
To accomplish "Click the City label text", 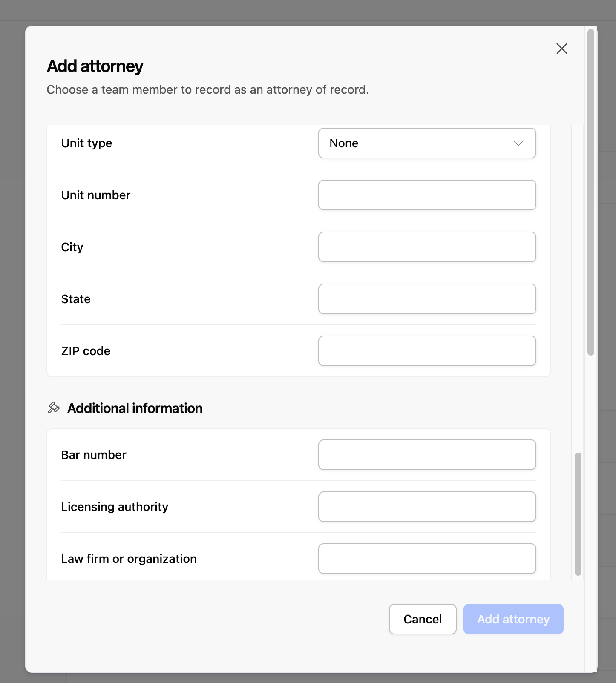I will tap(72, 247).
